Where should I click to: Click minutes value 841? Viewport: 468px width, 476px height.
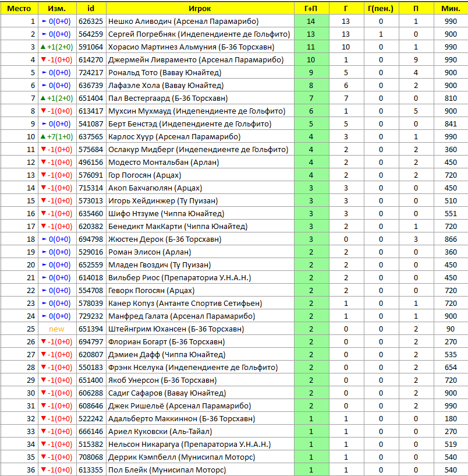[451, 124]
